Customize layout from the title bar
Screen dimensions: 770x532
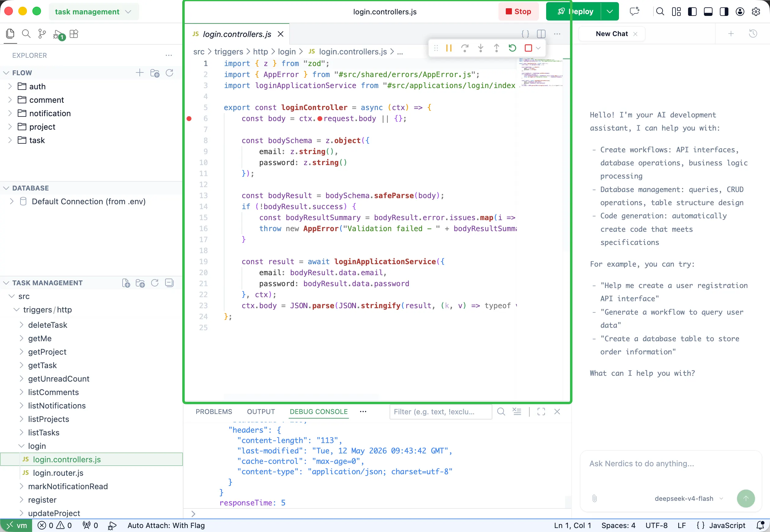click(676, 12)
